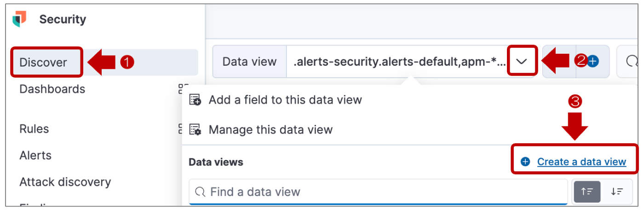644x214 pixels.
Task: Open the Rules submenu grid icon
Action: 180,129
